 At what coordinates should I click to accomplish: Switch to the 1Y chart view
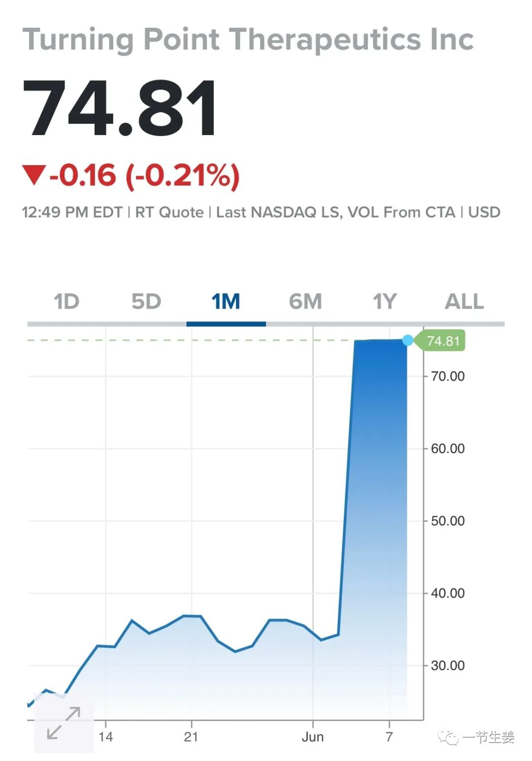(x=385, y=302)
